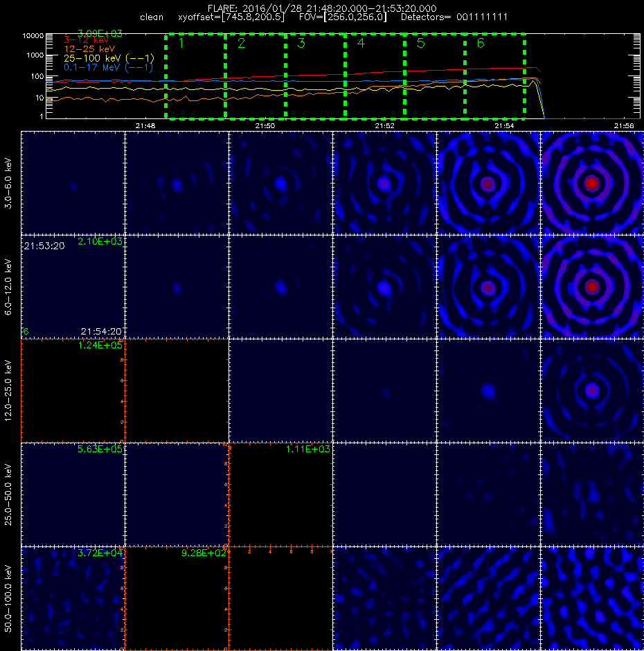Screen dimensions: 644x651
Task: Click the "50.0-100.0 keV" row label
Action: [x=8, y=598]
